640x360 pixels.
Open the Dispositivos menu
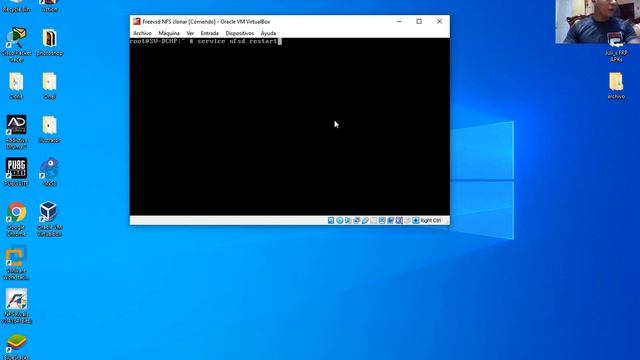(240, 33)
